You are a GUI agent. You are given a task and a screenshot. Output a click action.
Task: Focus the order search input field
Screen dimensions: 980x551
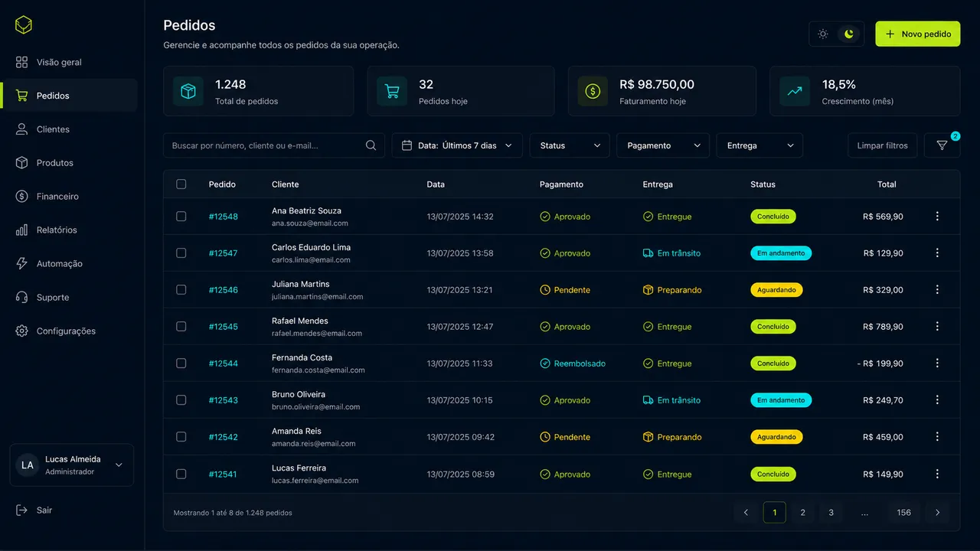click(274, 145)
